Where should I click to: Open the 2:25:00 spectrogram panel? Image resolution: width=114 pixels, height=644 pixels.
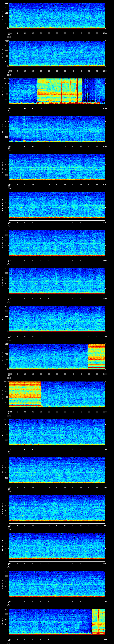[57, 432]
